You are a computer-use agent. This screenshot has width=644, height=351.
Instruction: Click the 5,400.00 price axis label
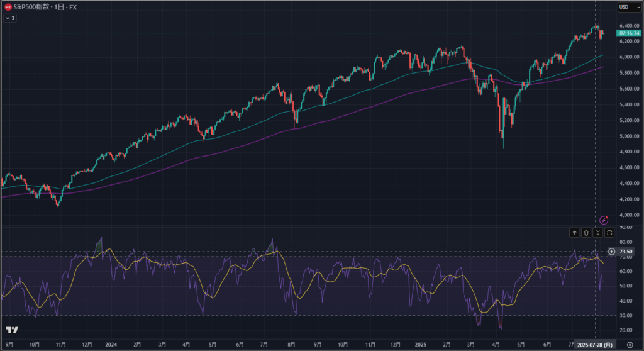(x=629, y=105)
